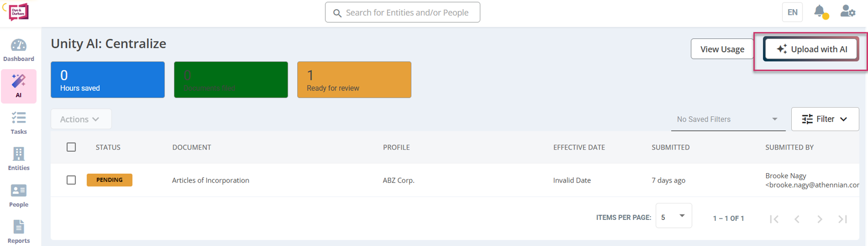Screen dimensions: 868x246
Task: Open the Tasks checklist icon
Action: point(18,119)
